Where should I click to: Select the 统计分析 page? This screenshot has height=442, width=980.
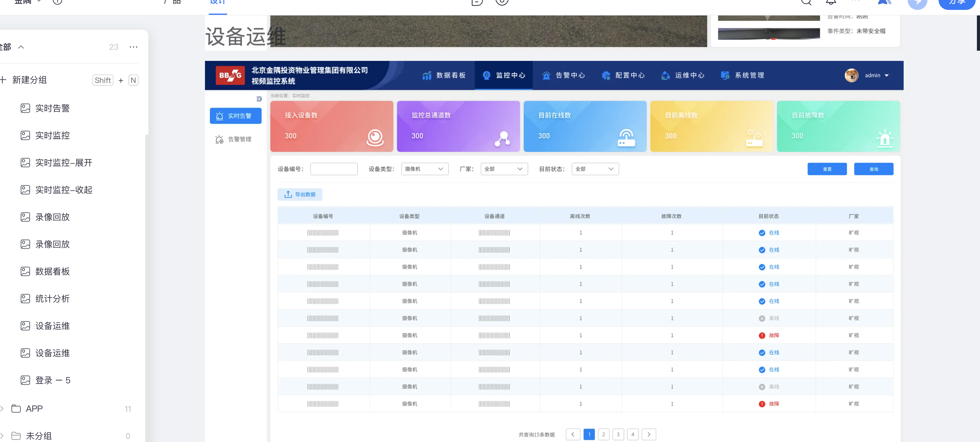pos(53,299)
